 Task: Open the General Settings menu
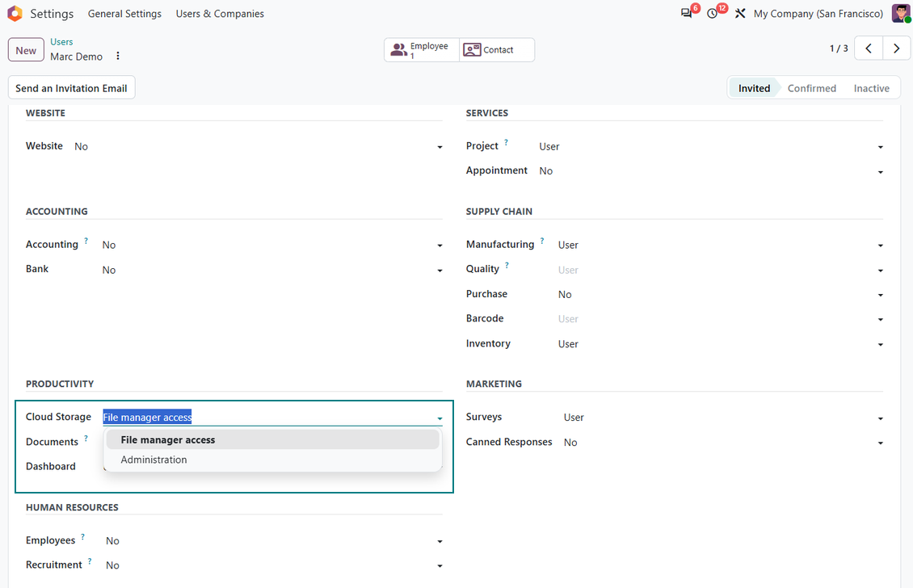(x=124, y=14)
